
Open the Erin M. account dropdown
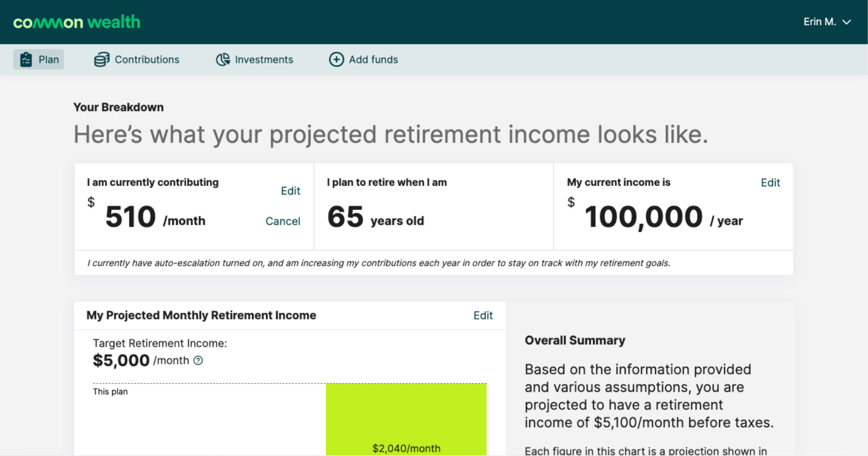pyautogui.click(x=819, y=21)
